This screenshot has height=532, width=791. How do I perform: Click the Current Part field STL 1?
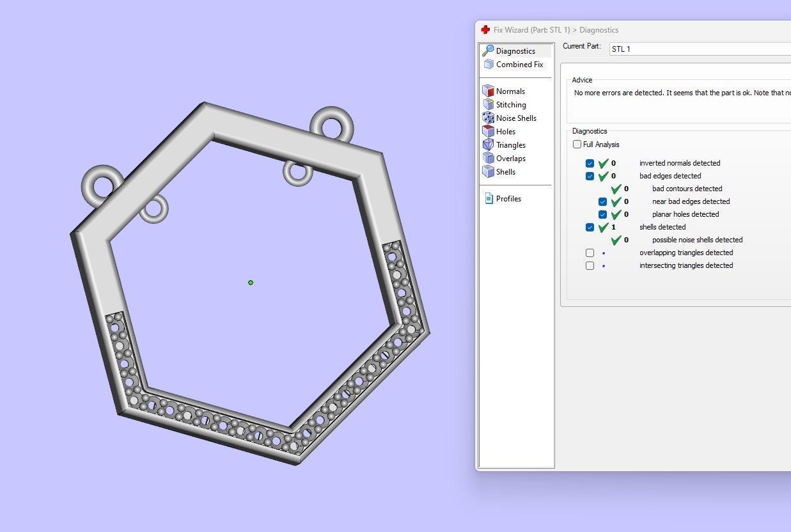click(700, 49)
